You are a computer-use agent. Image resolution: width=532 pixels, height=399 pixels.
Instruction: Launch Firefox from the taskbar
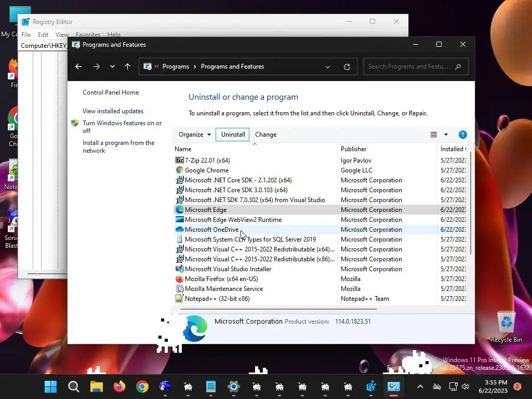(x=119, y=387)
